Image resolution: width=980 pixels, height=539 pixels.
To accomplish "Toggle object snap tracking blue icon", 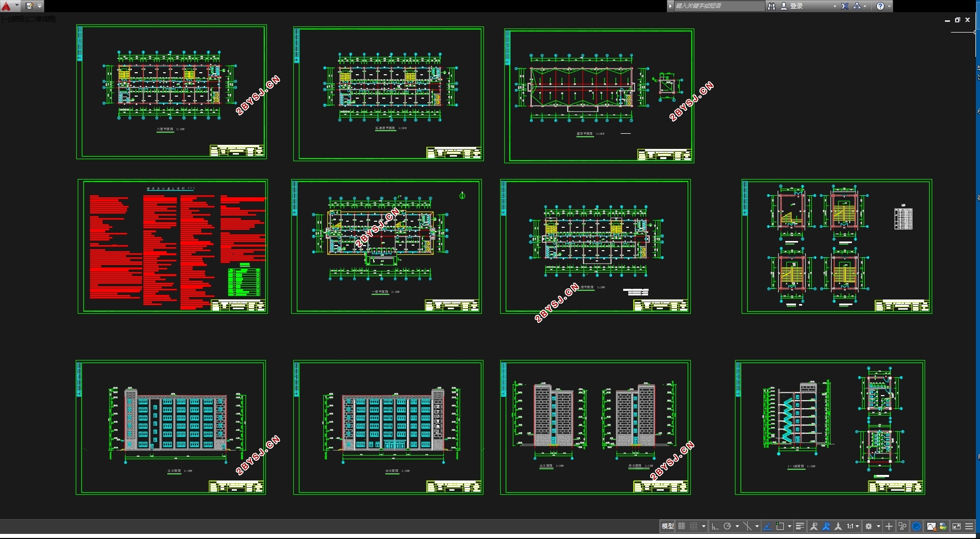I will coord(768,526).
